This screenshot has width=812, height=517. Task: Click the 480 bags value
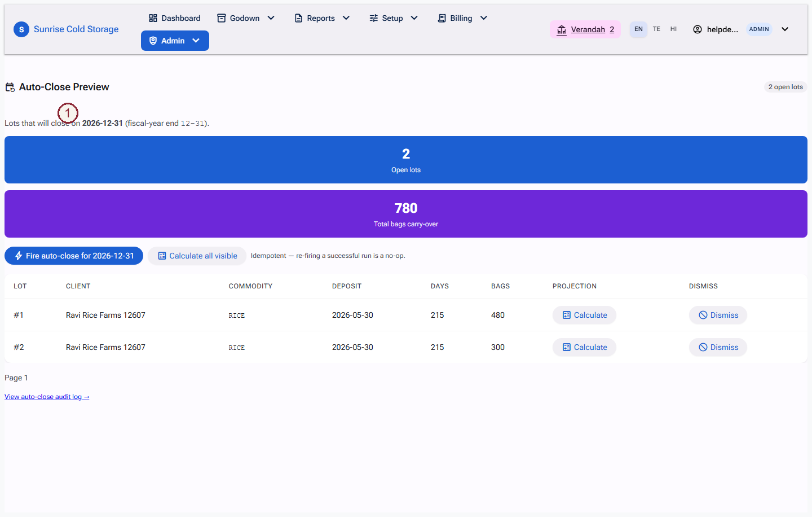[498, 315]
